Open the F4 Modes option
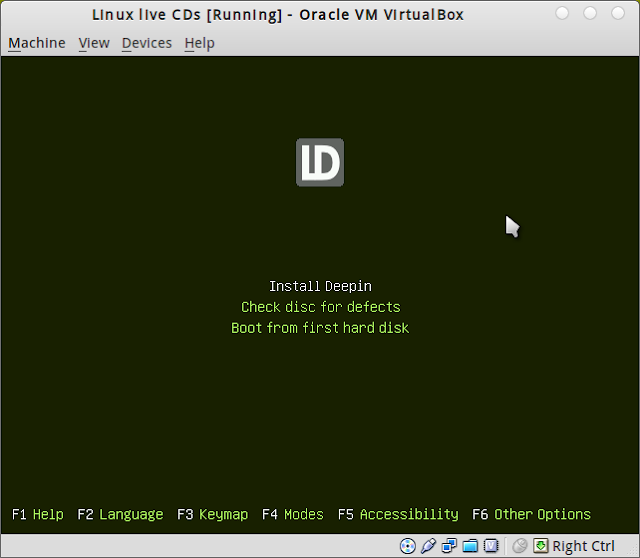 [x=292, y=514]
